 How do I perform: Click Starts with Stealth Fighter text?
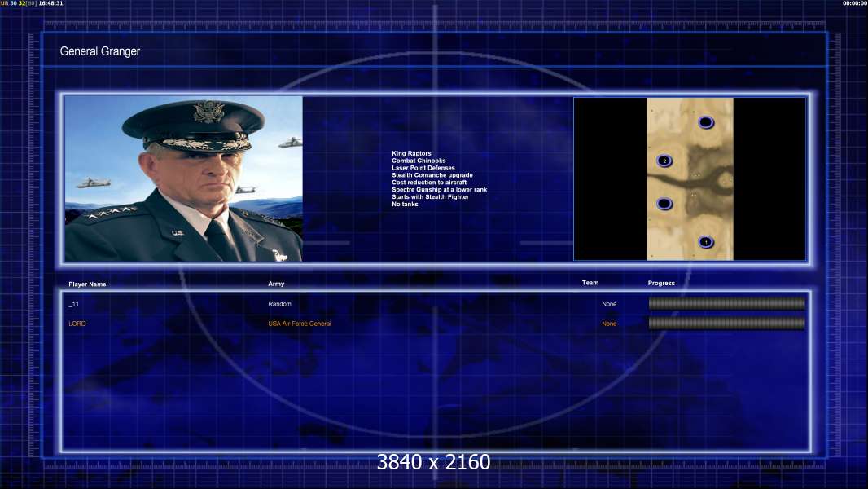430,196
